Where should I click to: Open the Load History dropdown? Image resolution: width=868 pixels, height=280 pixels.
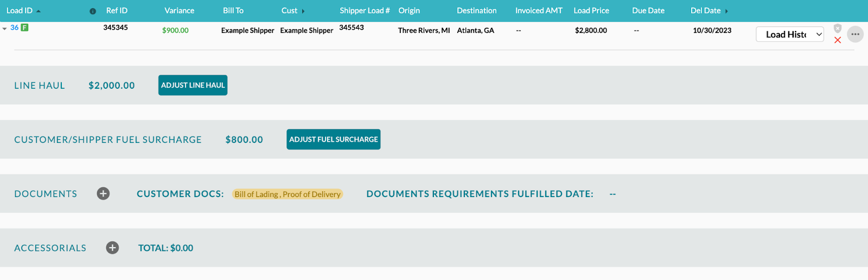[x=790, y=34]
